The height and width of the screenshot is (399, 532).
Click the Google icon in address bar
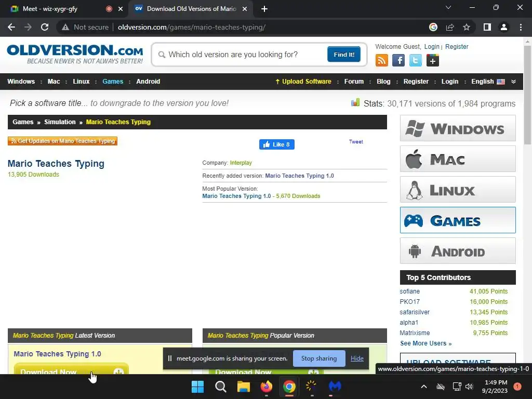coord(433,27)
